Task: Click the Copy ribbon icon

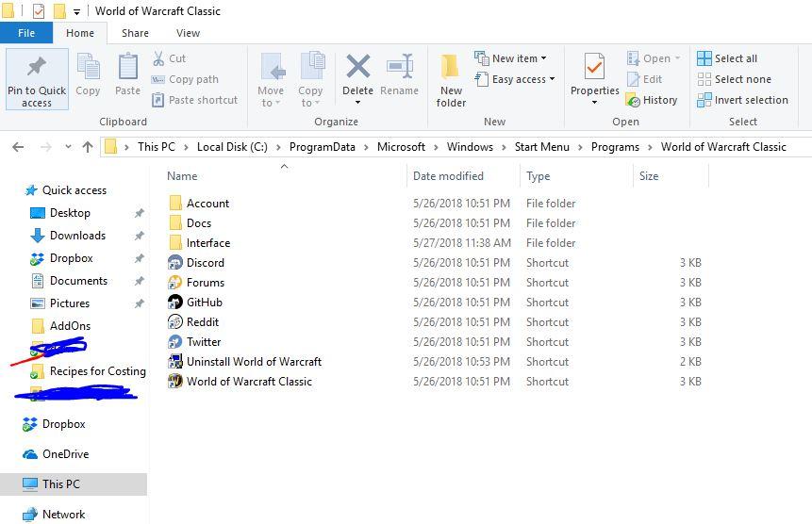Action: click(88, 67)
